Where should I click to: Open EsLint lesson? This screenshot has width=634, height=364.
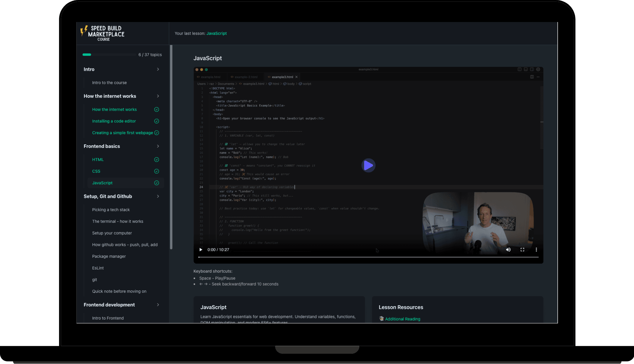(x=98, y=268)
